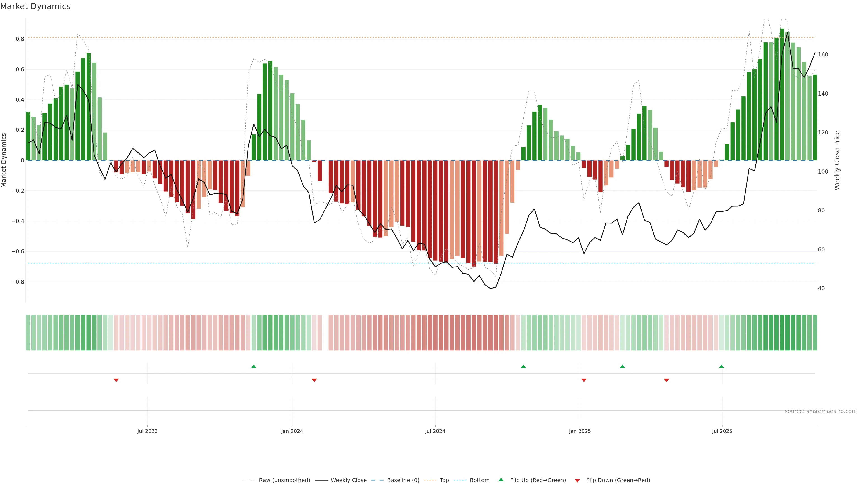Image resolution: width=868 pixels, height=488 pixels.
Task: Click the source: sharemaestro.com text
Action: click(821, 411)
